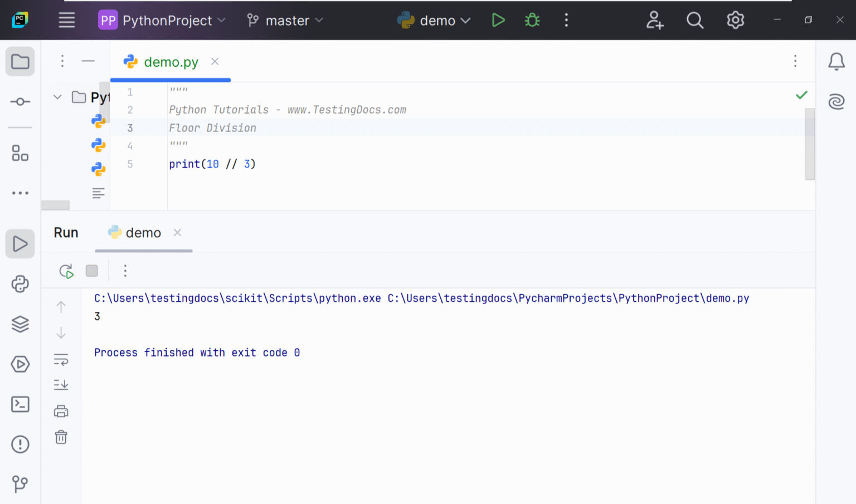Switch to the demo tab in Run panel
Screen dimensions: 856x504
point(143,232)
